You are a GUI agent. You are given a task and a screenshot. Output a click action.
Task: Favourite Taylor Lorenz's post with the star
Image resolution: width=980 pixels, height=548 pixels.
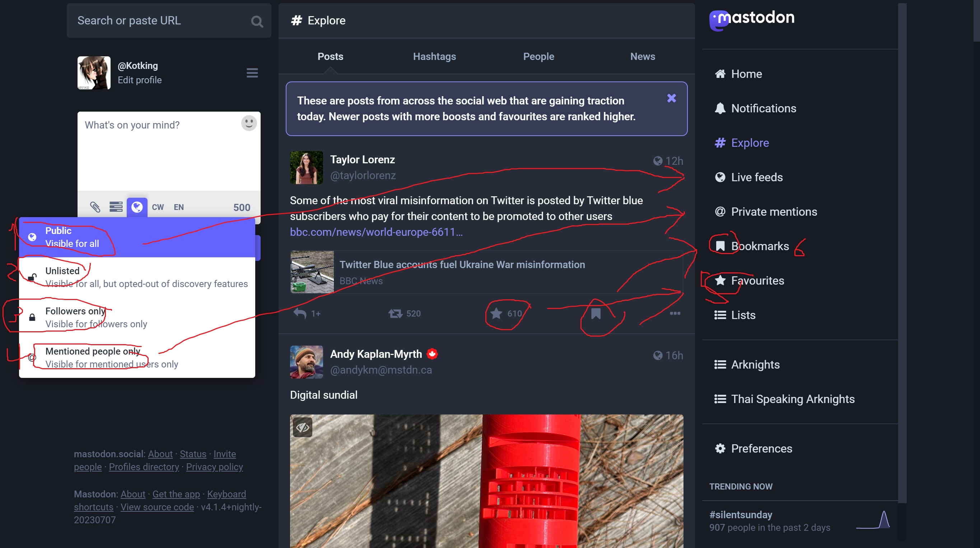[496, 313]
